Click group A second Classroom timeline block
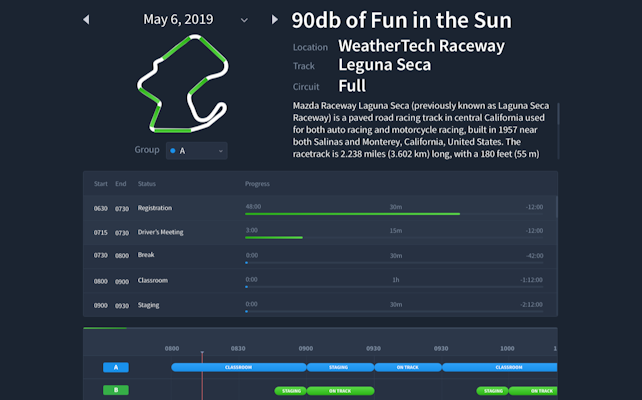Viewport: 642px width, 400px height. (x=500, y=367)
